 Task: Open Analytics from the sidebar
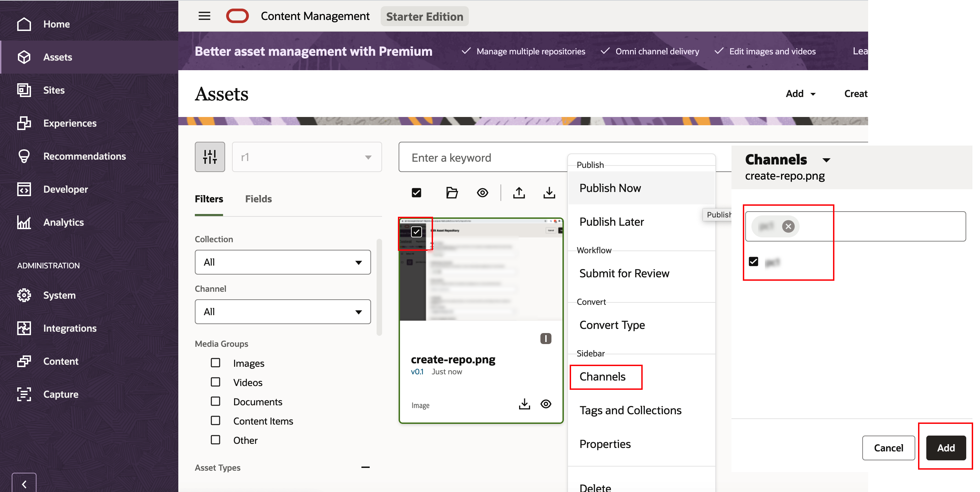(x=63, y=222)
